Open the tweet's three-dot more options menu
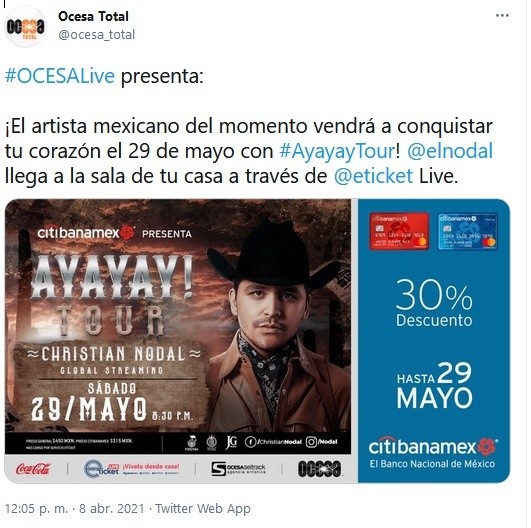531x528 pixels. coord(502,16)
